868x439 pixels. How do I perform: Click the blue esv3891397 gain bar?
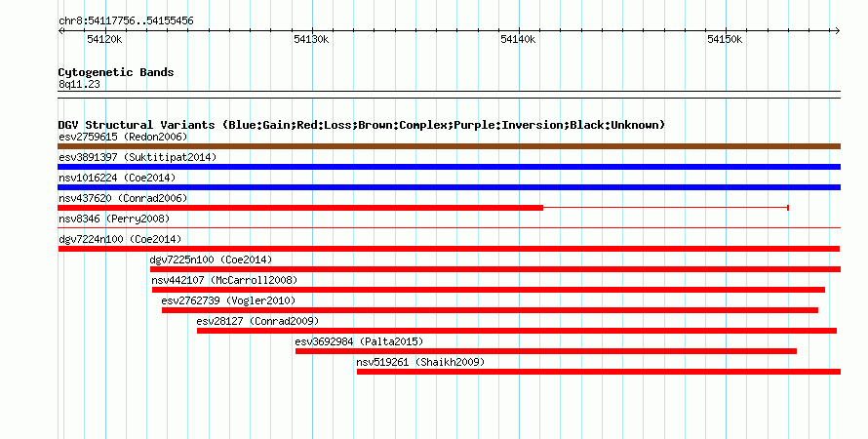point(449,167)
